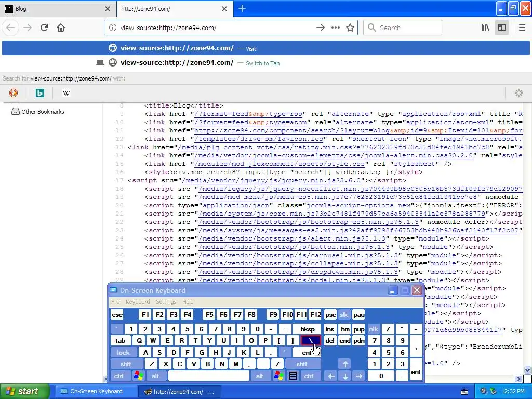The image size is (532, 399).
Task: Click the keyboard icon in system tray
Action: click(464, 392)
